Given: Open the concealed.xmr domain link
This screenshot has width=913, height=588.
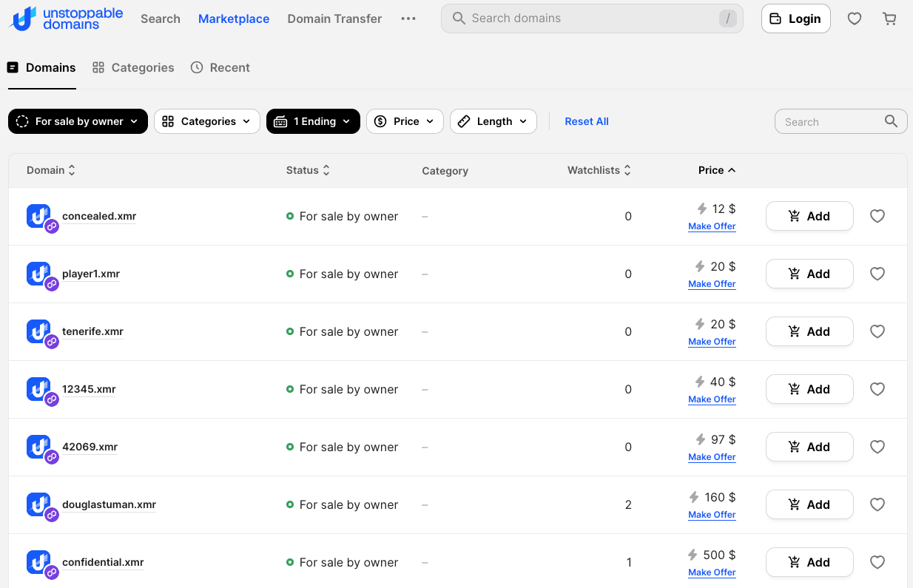Looking at the screenshot, I should (x=99, y=216).
